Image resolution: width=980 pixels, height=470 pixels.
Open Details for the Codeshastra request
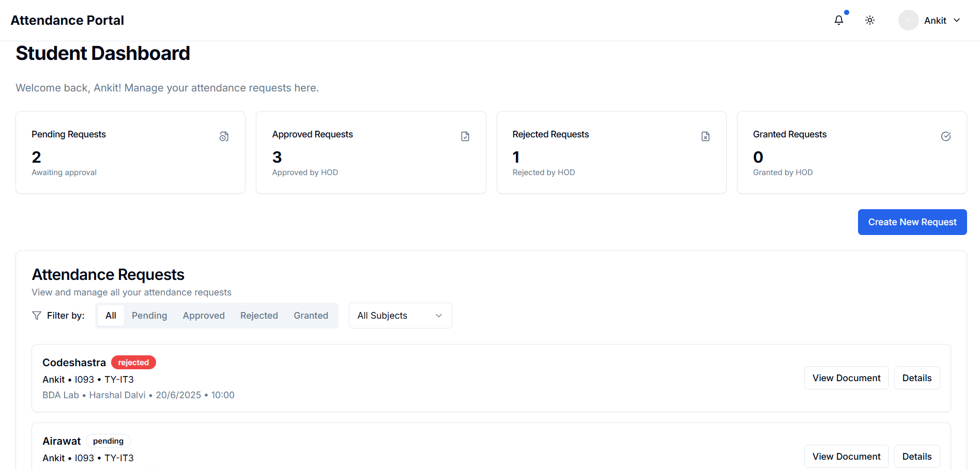pyautogui.click(x=916, y=378)
